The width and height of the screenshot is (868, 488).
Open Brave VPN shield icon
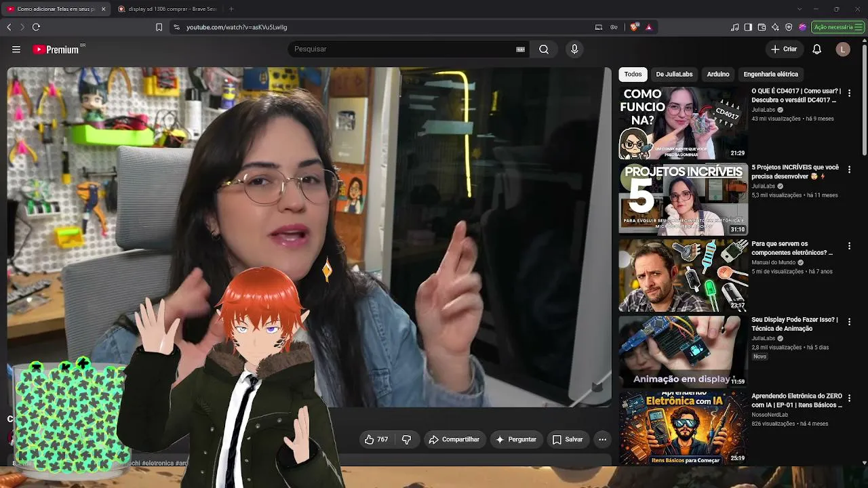point(789,27)
